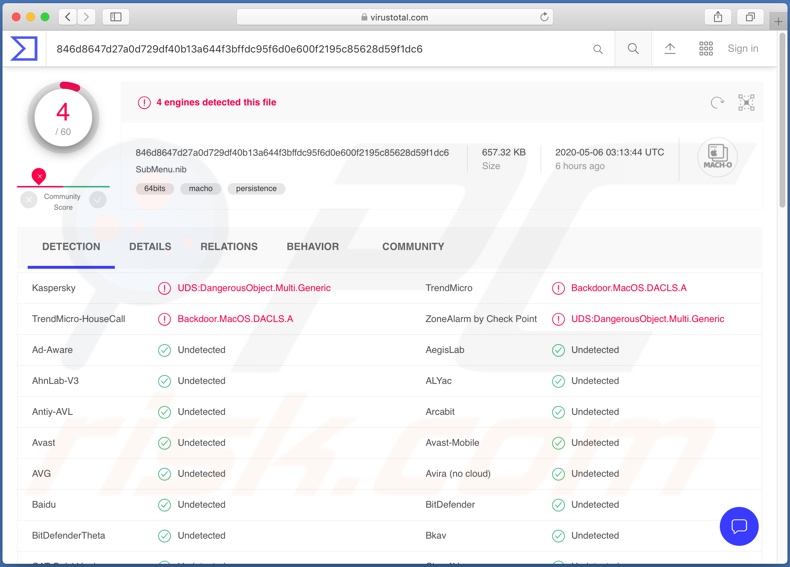
Task: Click the Undetected result for Baidu
Action: [202, 505]
